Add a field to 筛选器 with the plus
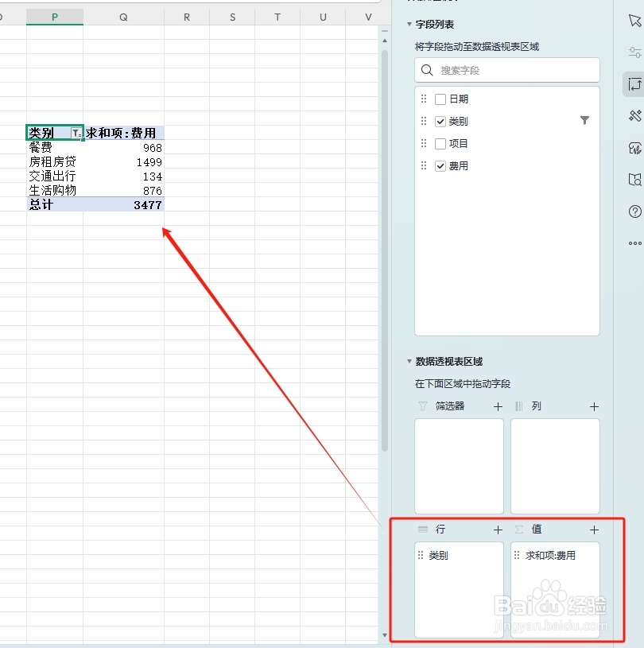The image size is (644, 648). (x=498, y=406)
